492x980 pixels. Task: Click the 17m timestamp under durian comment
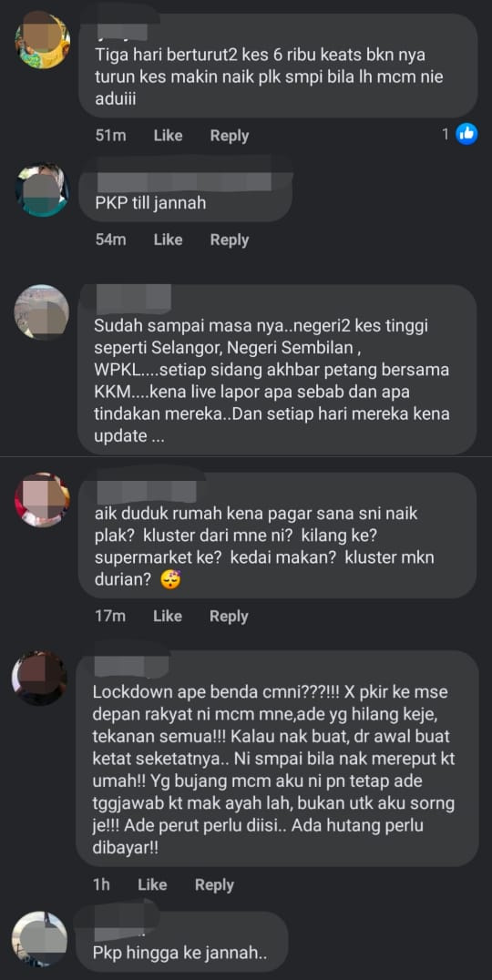tap(110, 617)
